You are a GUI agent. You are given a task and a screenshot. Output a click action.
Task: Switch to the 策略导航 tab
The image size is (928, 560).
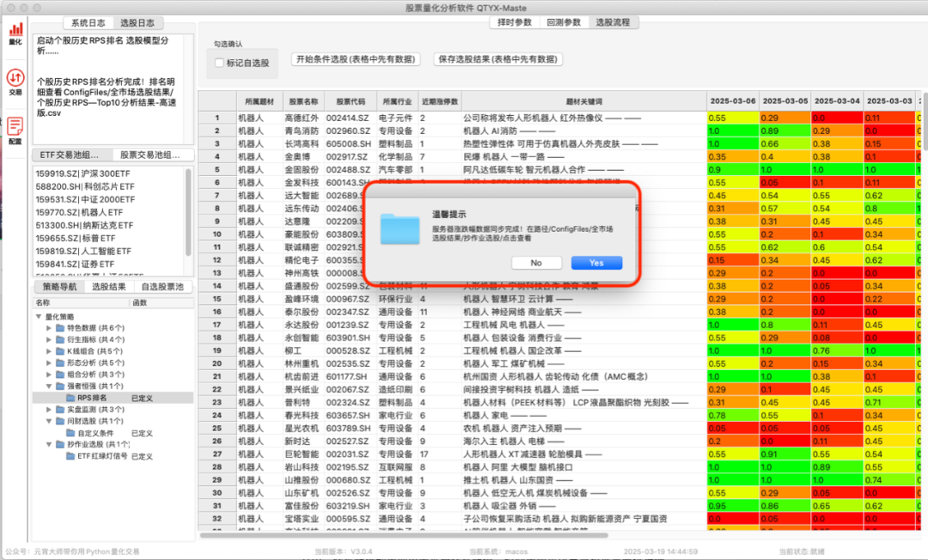pyautogui.click(x=60, y=286)
